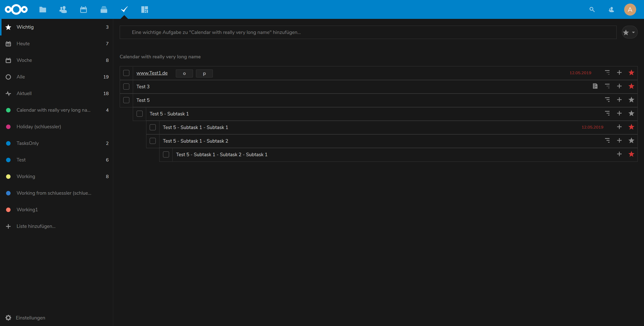
Task: Check off Test 5 - Subtask 1
Action: point(140,114)
